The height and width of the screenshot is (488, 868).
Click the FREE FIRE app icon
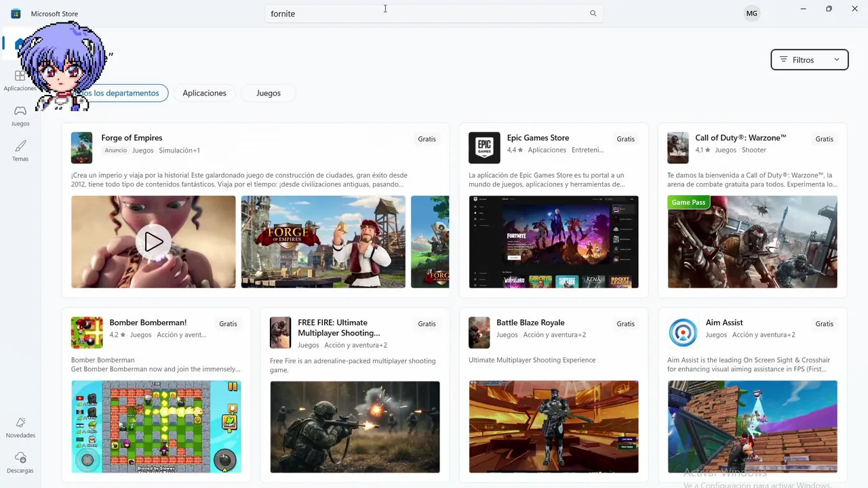tap(280, 333)
